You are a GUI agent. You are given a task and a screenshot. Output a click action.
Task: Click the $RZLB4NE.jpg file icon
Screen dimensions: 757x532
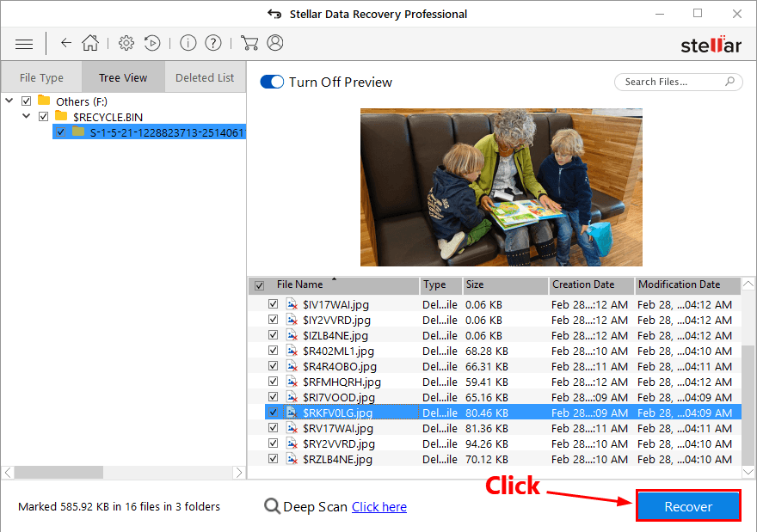tap(292, 459)
